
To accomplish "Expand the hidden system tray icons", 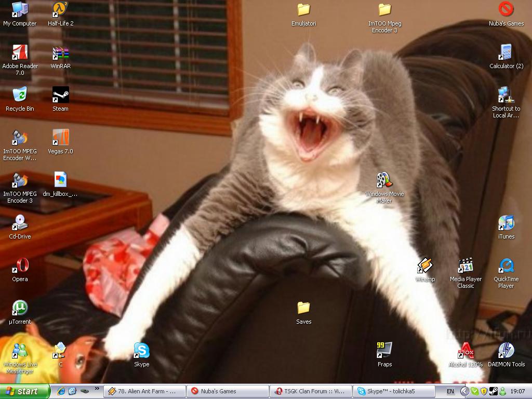I will (463, 391).
